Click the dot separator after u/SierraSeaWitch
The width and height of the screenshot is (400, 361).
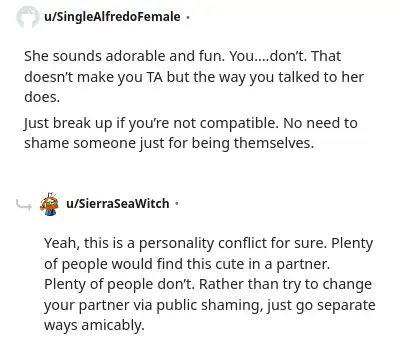point(177,203)
